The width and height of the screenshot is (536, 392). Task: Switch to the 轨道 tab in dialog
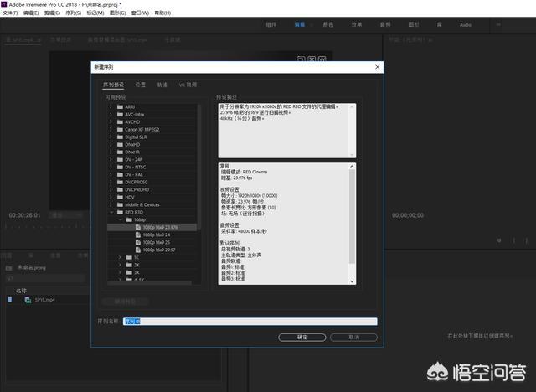tap(162, 85)
